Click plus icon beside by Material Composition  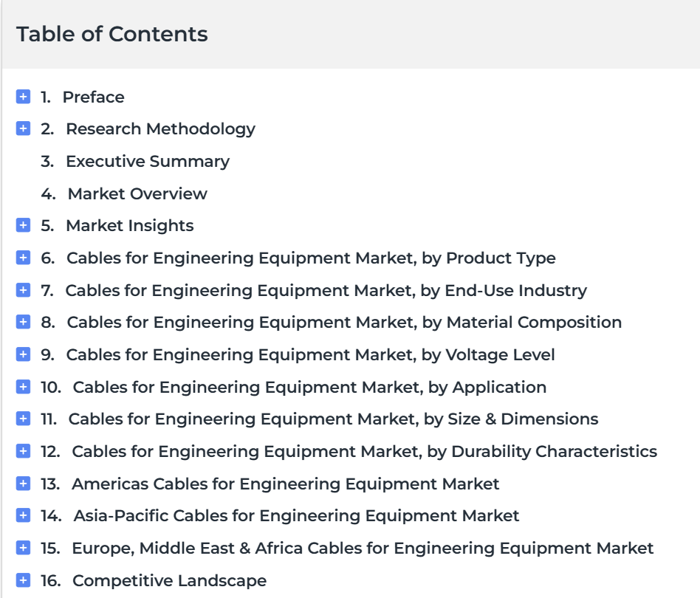pyautogui.click(x=23, y=322)
